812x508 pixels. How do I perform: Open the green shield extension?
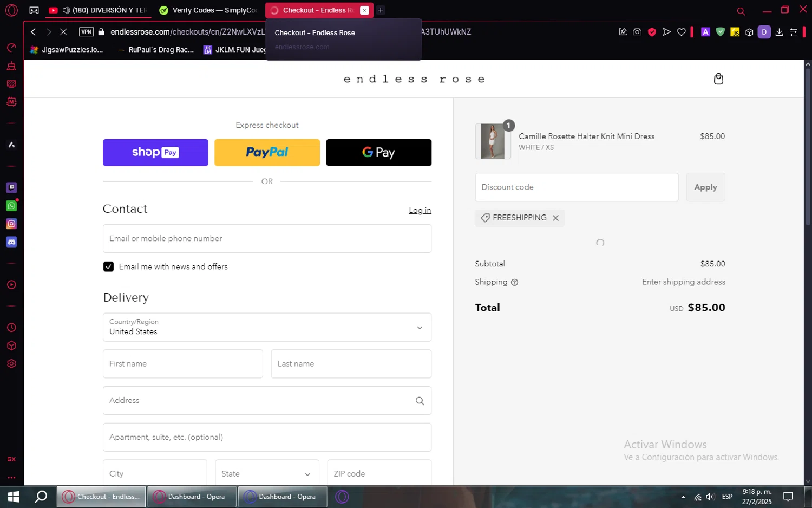(720, 32)
